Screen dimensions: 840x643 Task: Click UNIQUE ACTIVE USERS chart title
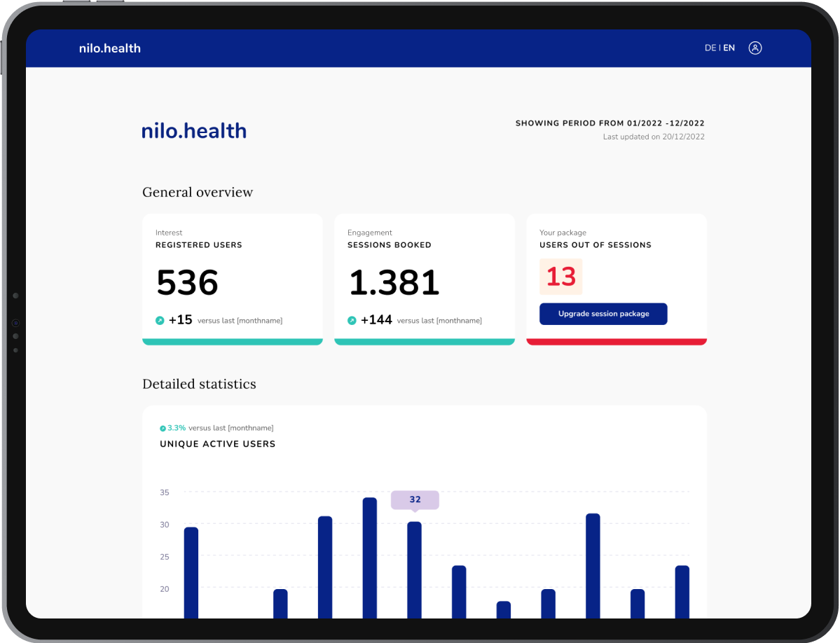click(x=217, y=444)
